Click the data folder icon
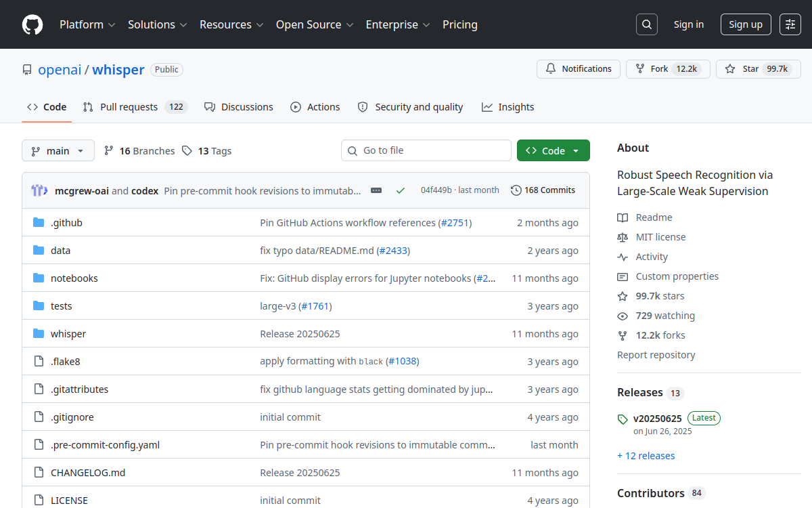Screen dimensions: 812x508 click(39, 251)
